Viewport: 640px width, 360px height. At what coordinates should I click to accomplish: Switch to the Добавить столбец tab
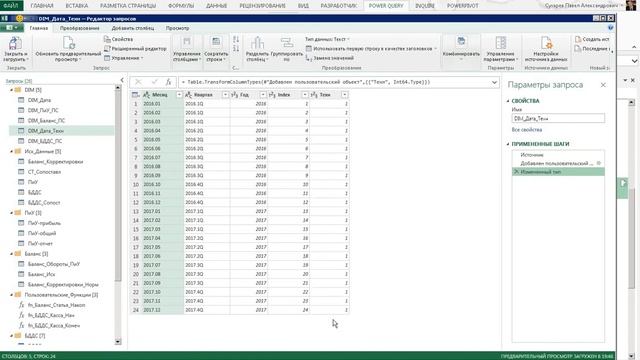[x=133, y=28]
